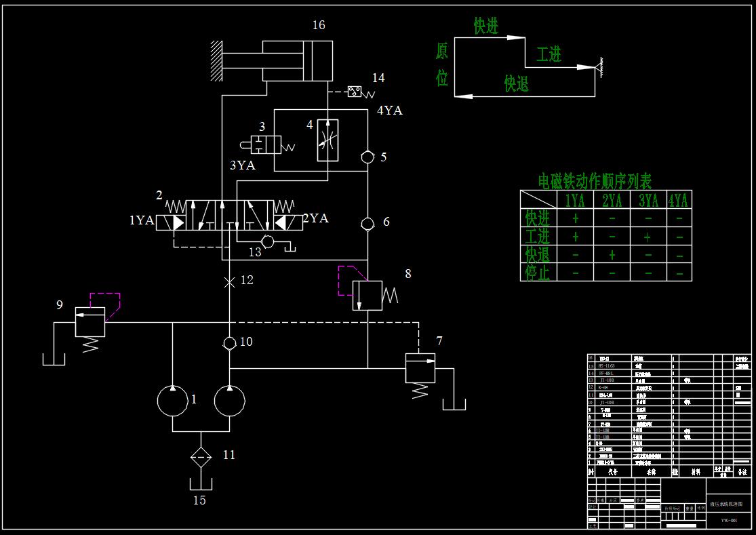756x535 pixels.
Task: Click the hydraulic cylinder symbol numbered 16
Action: tap(298, 61)
